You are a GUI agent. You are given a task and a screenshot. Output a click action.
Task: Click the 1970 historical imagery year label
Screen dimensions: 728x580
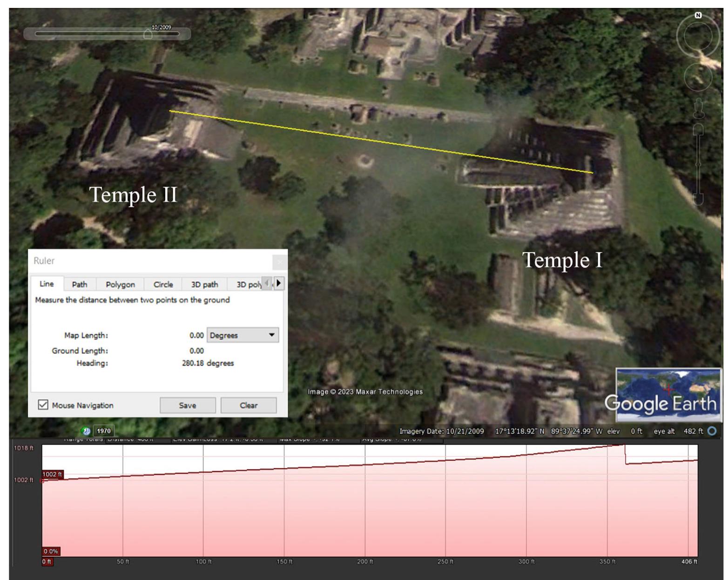[x=104, y=431]
